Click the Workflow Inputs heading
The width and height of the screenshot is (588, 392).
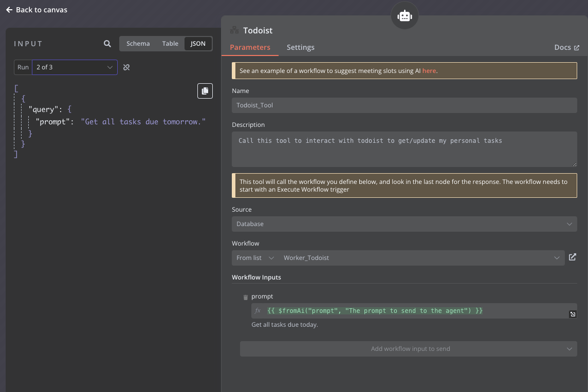pos(256,277)
